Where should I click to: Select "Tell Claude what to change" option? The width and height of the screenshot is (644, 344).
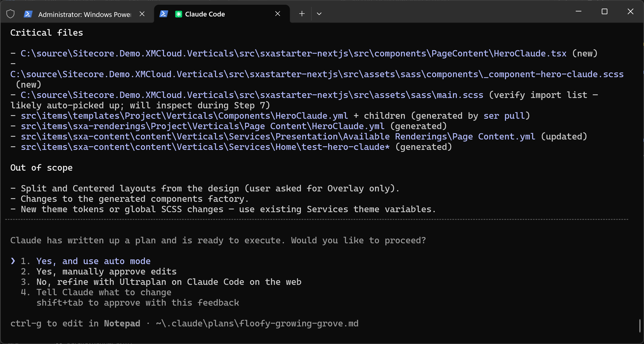click(104, 292)
